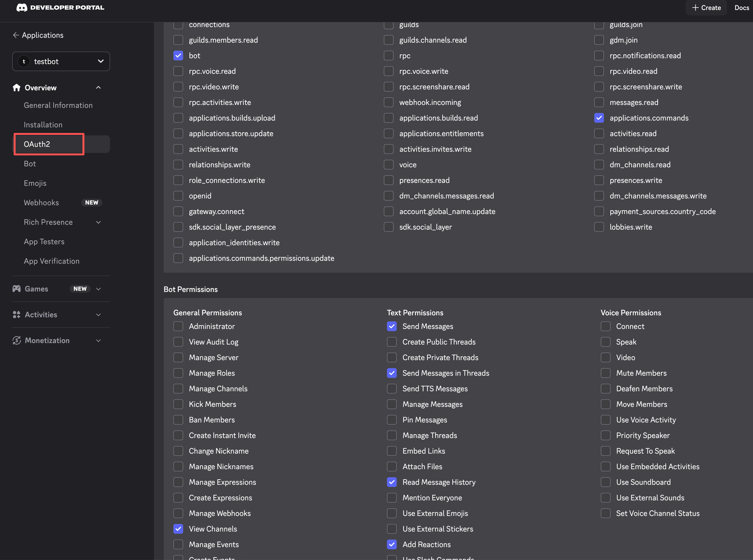
Task: Go to the Installation page
Action: point(43,125)
